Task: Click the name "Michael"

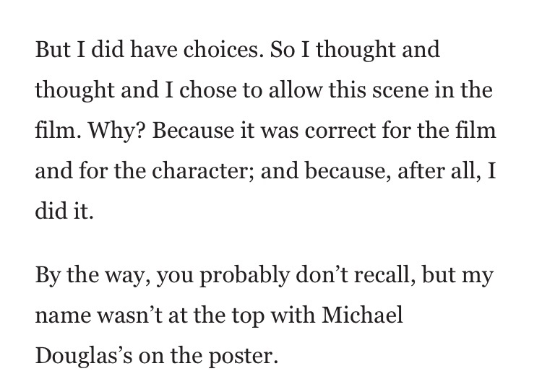Action: point(362,315)
